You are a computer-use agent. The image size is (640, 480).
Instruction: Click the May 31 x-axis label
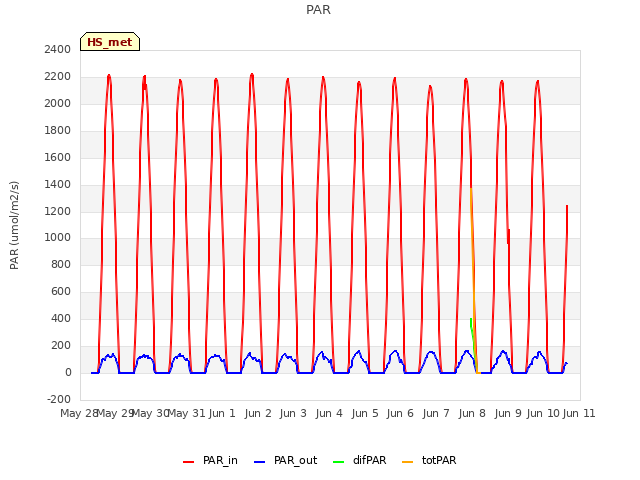[x=187, y=414]
